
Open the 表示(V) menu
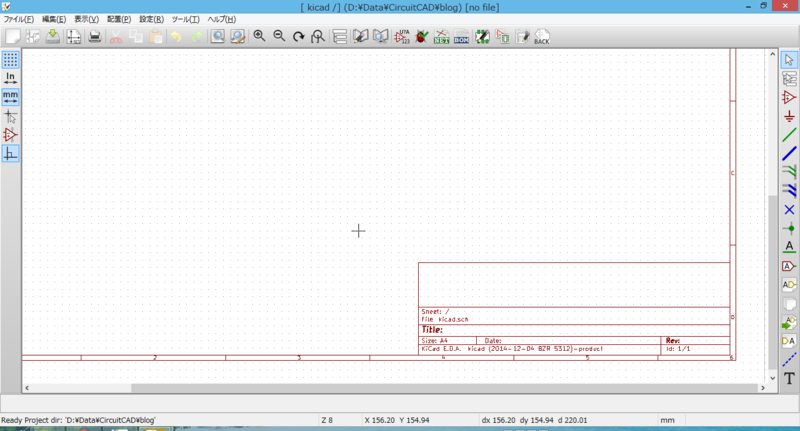[87, 19]
